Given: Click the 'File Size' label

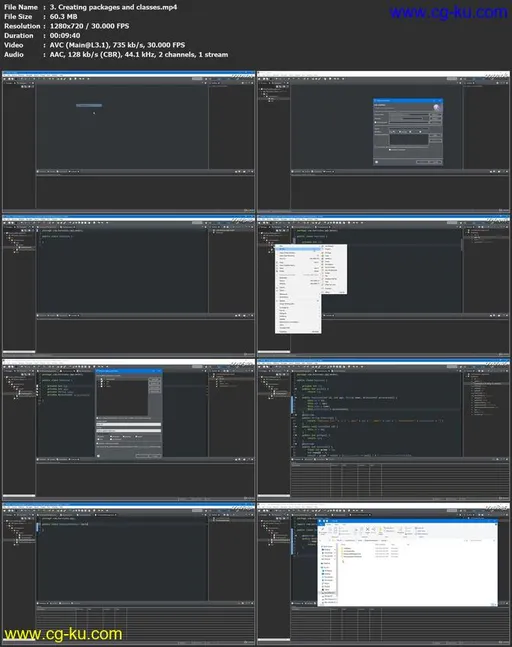Looking at the screenshot, I should [x=18, y=17].
